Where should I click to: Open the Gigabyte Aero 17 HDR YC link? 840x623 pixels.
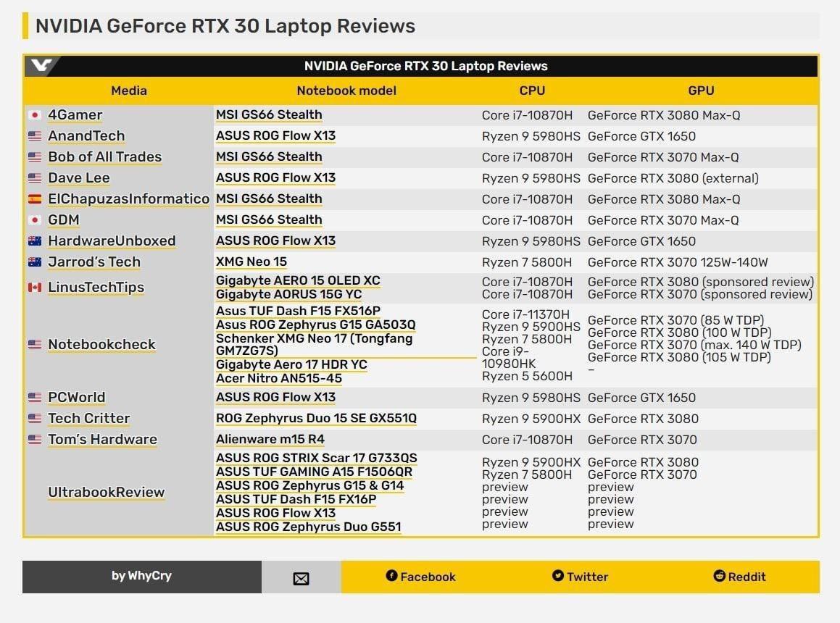click(291, 365)
